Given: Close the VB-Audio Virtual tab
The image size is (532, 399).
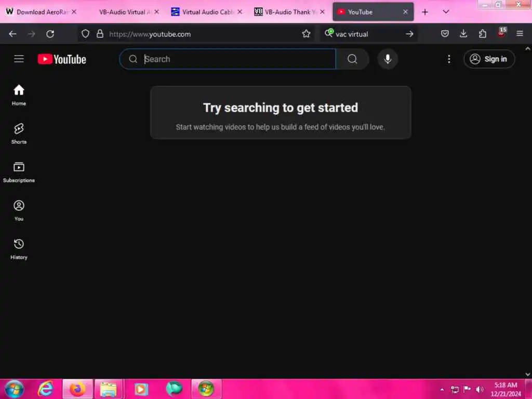Looking at the screenshot, I should (156, 12).
